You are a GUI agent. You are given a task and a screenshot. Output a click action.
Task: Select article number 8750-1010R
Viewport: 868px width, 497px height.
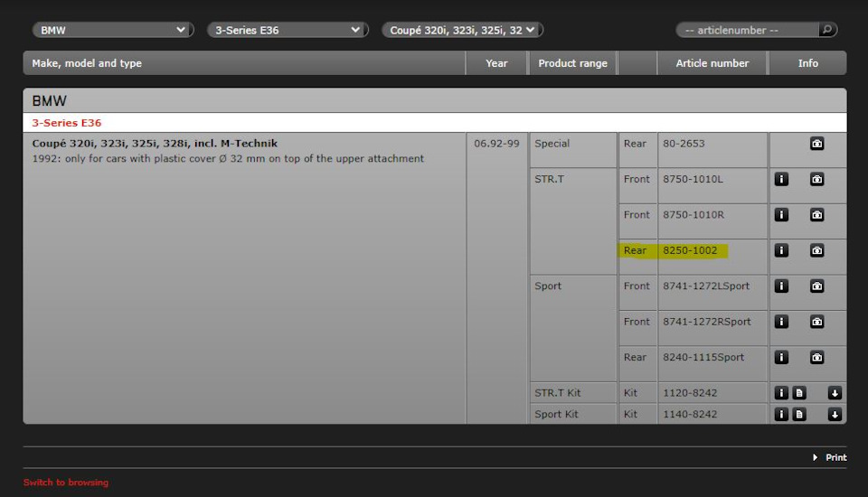693,215
